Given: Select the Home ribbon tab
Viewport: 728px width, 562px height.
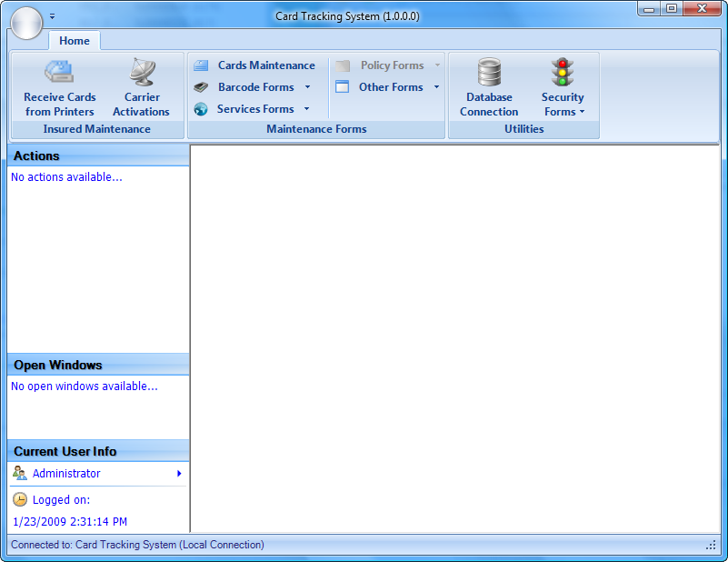Looking at the screenshot, I should click(75, 41).
